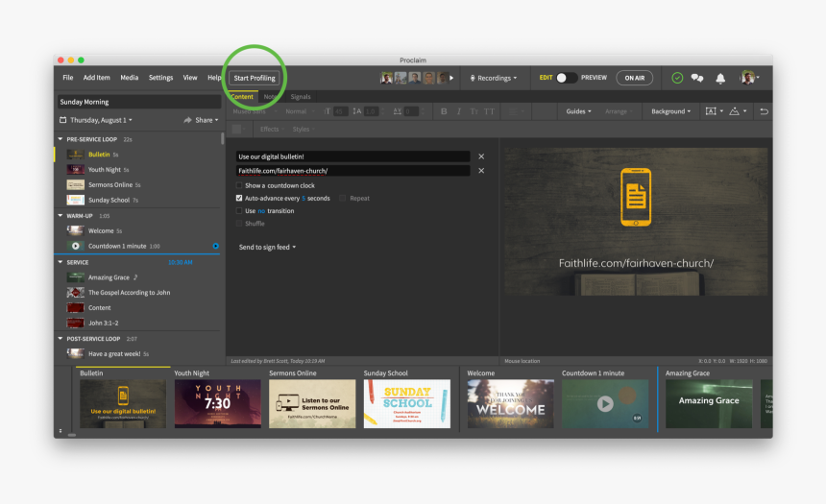
Task: Click the undo arrow icon
Action: [x=764, y=111]
